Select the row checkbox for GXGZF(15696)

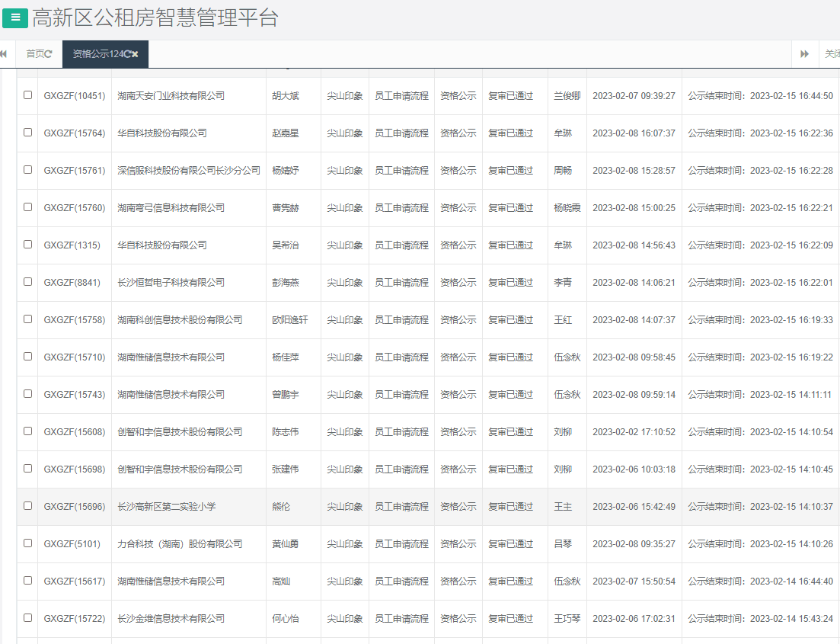click(x=28, y=506)
